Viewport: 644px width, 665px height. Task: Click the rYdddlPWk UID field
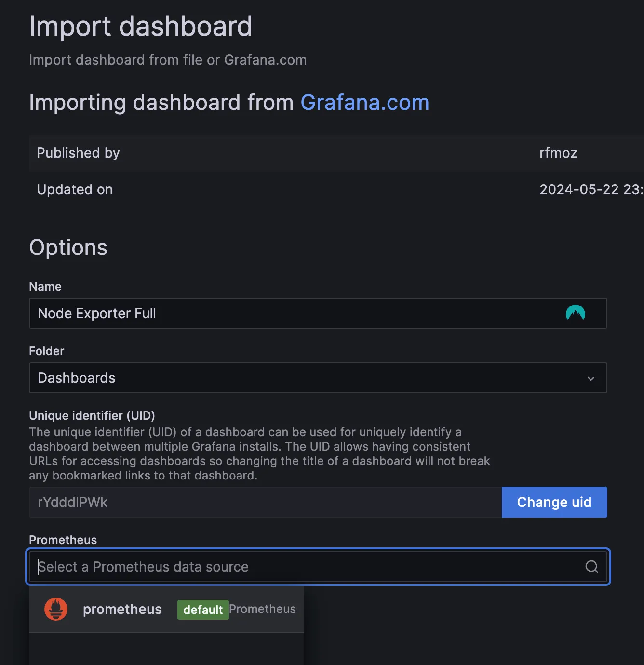pos(265,502)
